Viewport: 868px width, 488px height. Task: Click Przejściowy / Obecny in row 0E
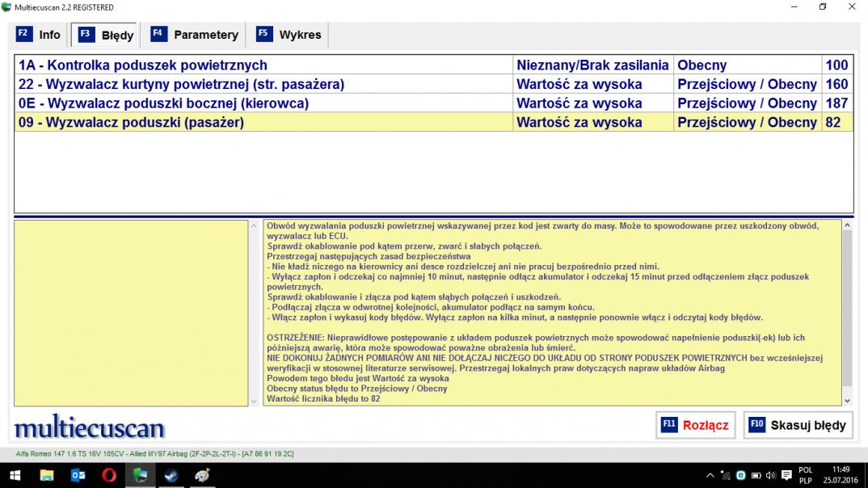click(748, 103)
